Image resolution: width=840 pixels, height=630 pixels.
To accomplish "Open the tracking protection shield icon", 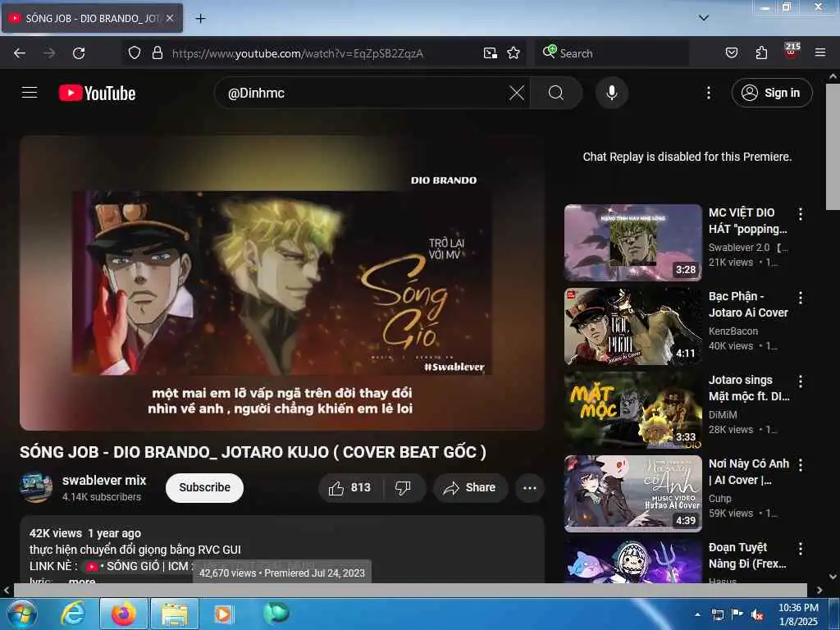I will (135, 52).
